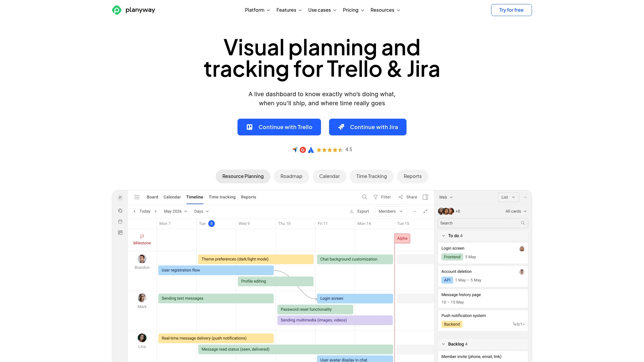The image size is (644, 362).
Task: Open the May 2026 date dropdown
Action: pyautogui.click(x=175, y=212)
